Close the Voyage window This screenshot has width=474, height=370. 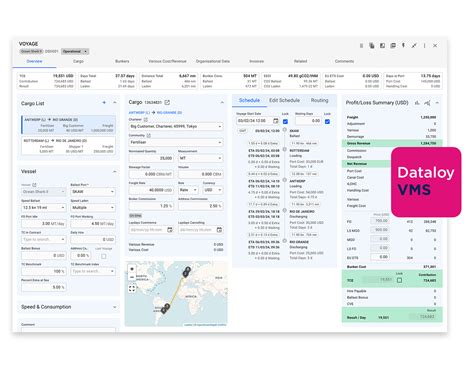(435, 46)
